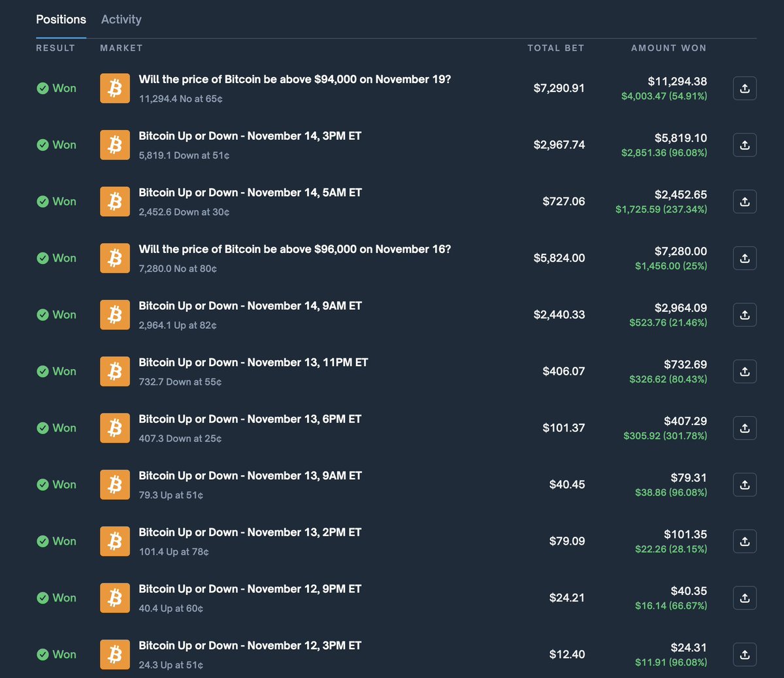Image resolution: width=784 pixels, height=678 pixels.
Task: Click total bet value $2,967.74
Action: (x=559, y=145)
